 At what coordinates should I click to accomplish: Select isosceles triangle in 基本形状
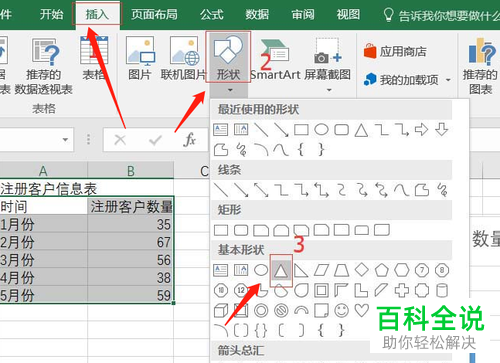281,271
